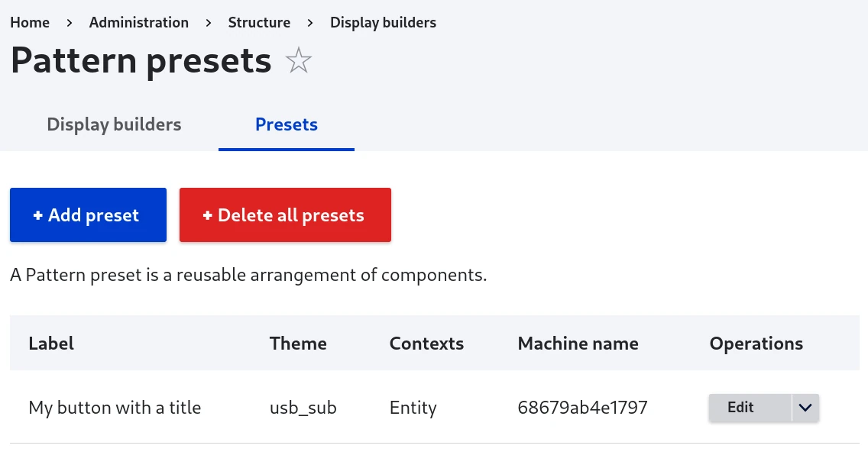The width and height of the screenshot is (868, 455).
Task: Expand the operations dropdown next to Edit
Action: 805,408
